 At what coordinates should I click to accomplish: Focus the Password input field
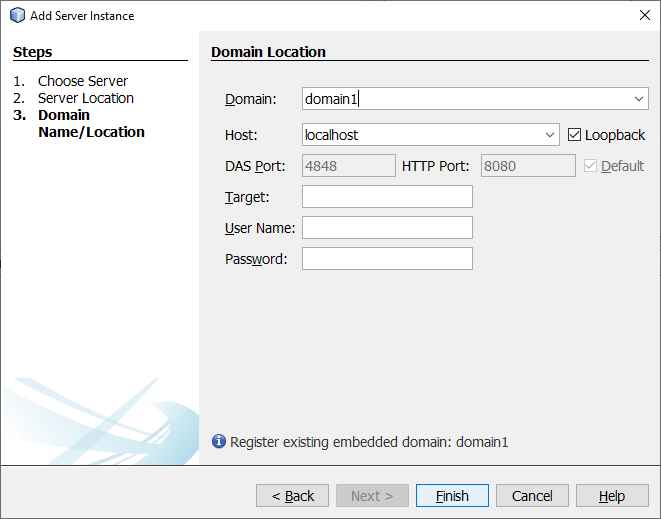click(387, 258)
